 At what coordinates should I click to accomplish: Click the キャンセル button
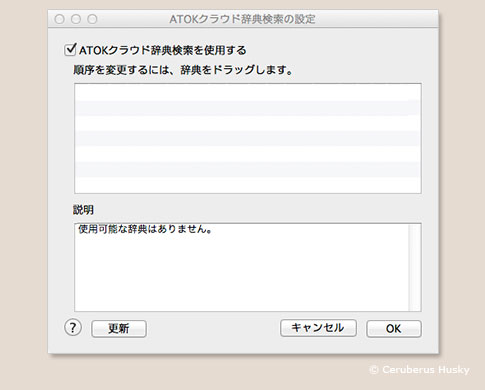coord(318,328)
